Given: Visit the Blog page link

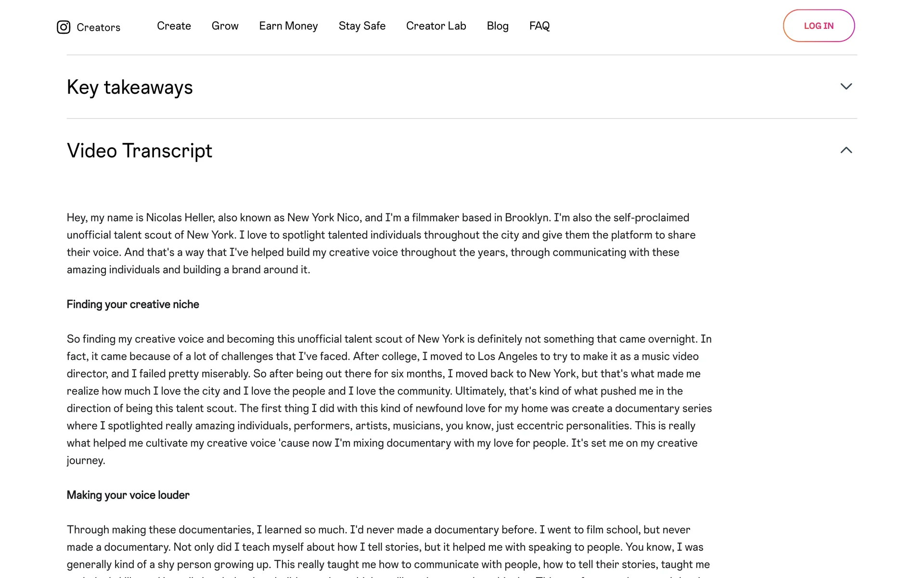Looking at the screenshot, I should coord(498,26).
